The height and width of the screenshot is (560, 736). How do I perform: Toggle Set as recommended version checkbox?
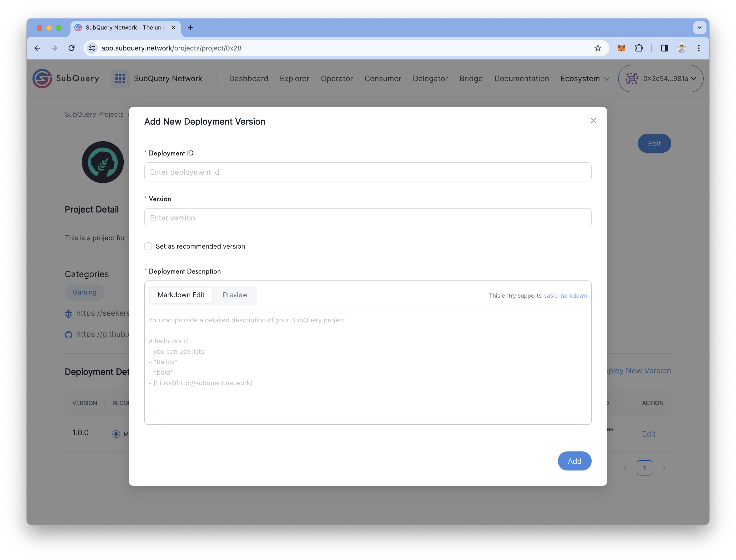point(148,246)
